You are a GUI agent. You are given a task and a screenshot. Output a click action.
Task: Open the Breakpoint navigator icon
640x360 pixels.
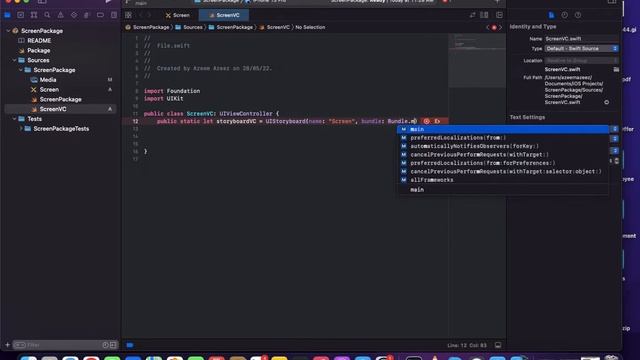pyautogui.click(x=100, y=15)
